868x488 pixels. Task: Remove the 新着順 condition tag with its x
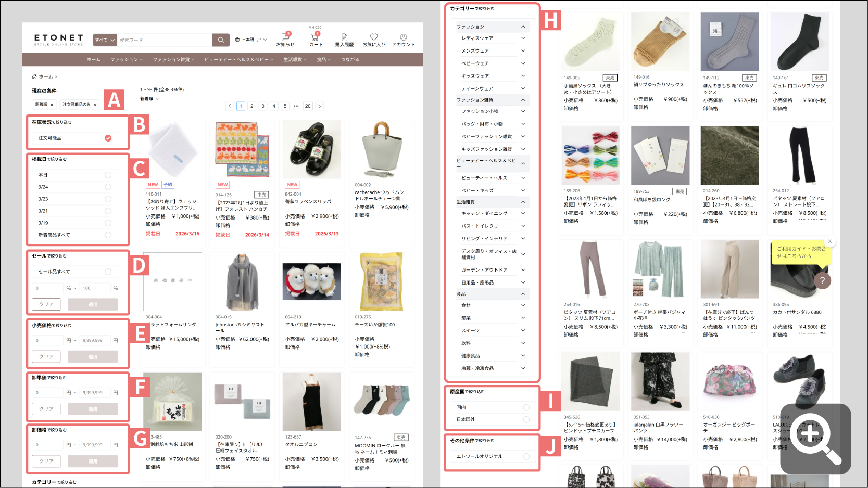(52, 105)
